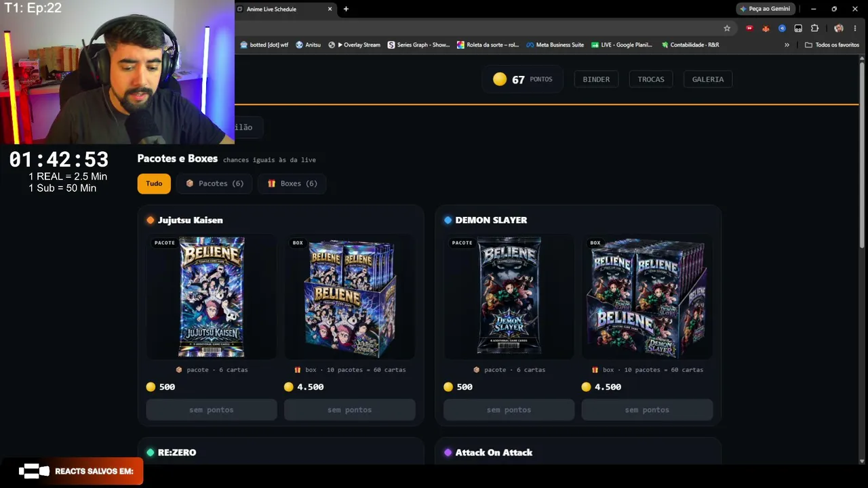Viewport: 868px width, 488px height.
Task: Open the Todos os favoritos folder
Action: tap(832, 45)
